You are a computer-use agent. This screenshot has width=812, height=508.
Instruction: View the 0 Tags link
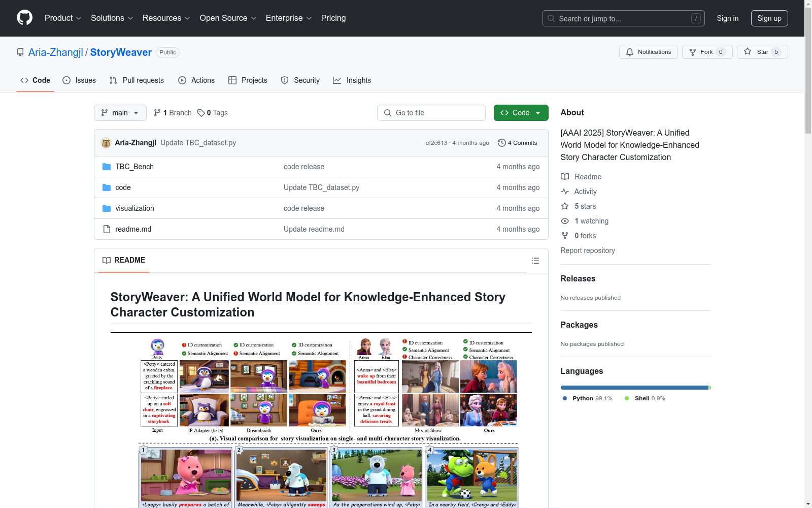(213, 113)
